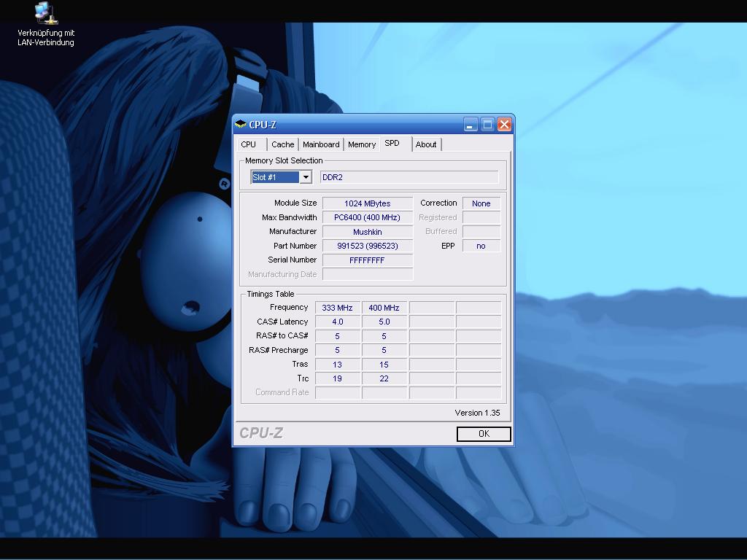Click the DDR2 memory type field
Viewport: 747px width, 560px height.
pos(409,177)
